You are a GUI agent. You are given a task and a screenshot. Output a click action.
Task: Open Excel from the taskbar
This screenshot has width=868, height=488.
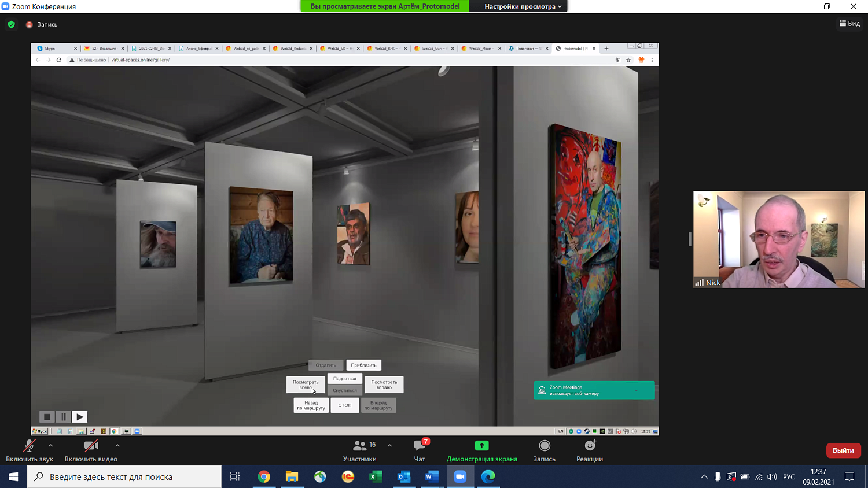(376, 477)
